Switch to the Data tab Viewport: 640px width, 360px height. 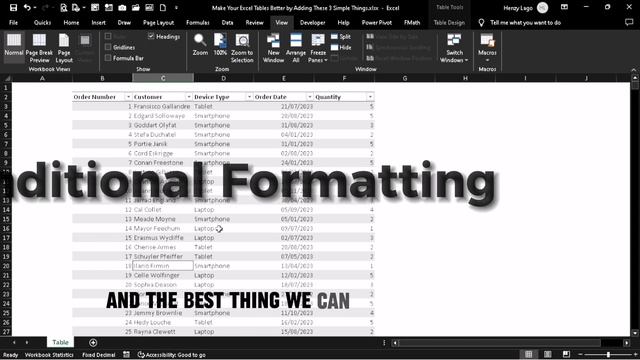[x=227, y=22]
